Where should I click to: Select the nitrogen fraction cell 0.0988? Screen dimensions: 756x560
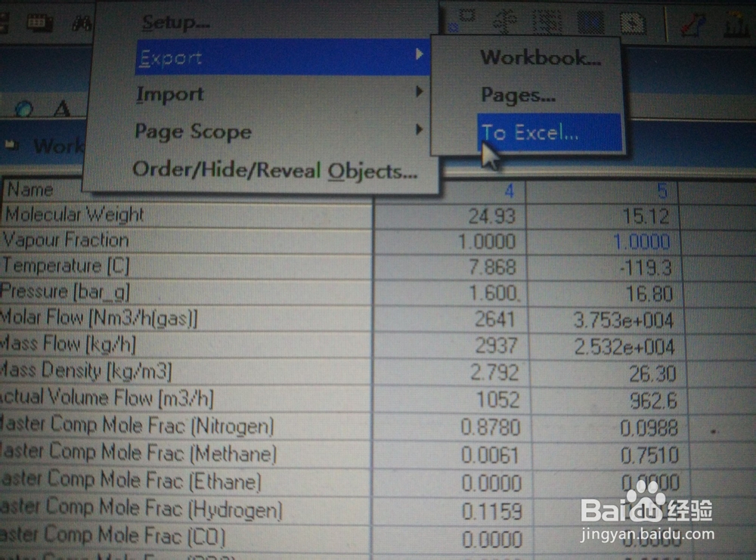pos(649,428)
